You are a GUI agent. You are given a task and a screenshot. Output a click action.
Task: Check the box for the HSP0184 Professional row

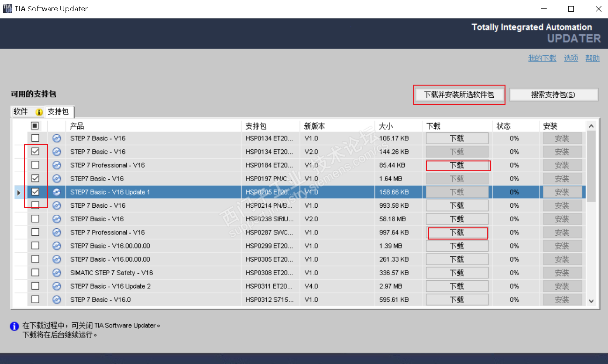tap(35, 165)
